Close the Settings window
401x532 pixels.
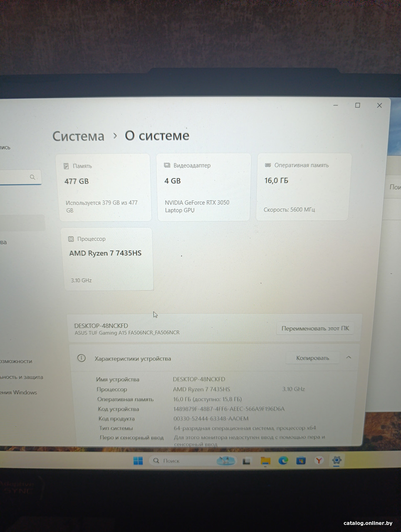coord(379,106)
